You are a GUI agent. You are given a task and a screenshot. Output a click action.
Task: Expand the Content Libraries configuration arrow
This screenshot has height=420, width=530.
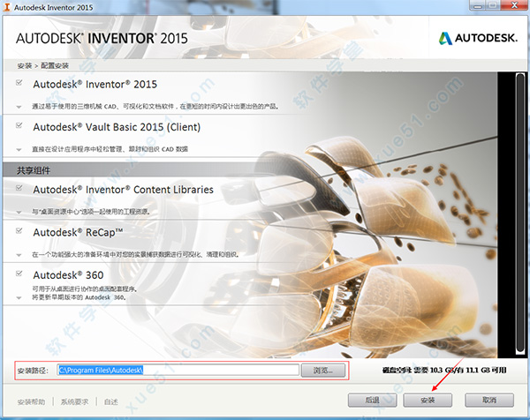click(x=19, y=213)
